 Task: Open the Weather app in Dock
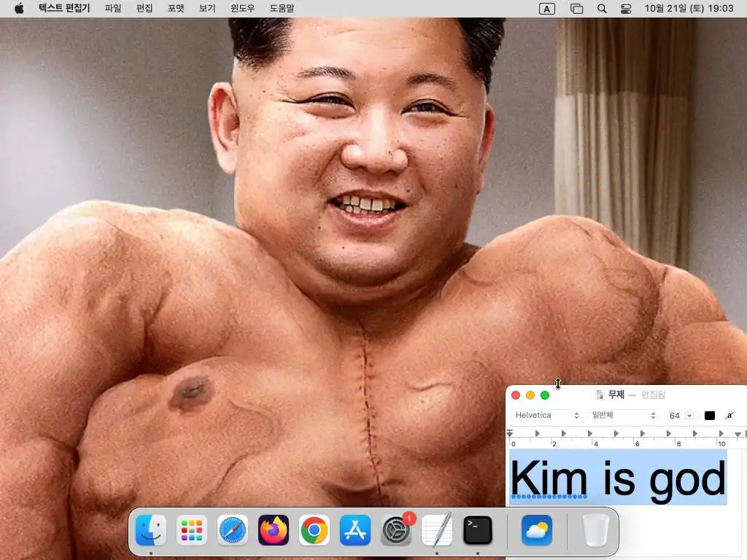[x=537, y=530]
